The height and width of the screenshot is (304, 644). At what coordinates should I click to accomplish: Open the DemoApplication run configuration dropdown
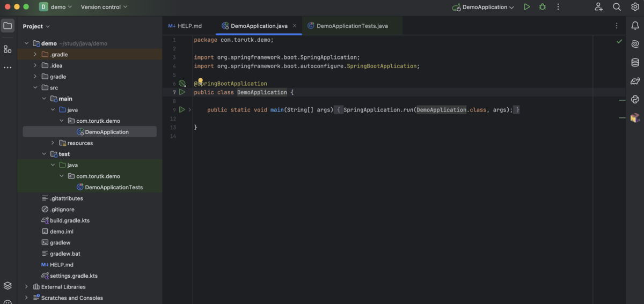tap(483, 7)
